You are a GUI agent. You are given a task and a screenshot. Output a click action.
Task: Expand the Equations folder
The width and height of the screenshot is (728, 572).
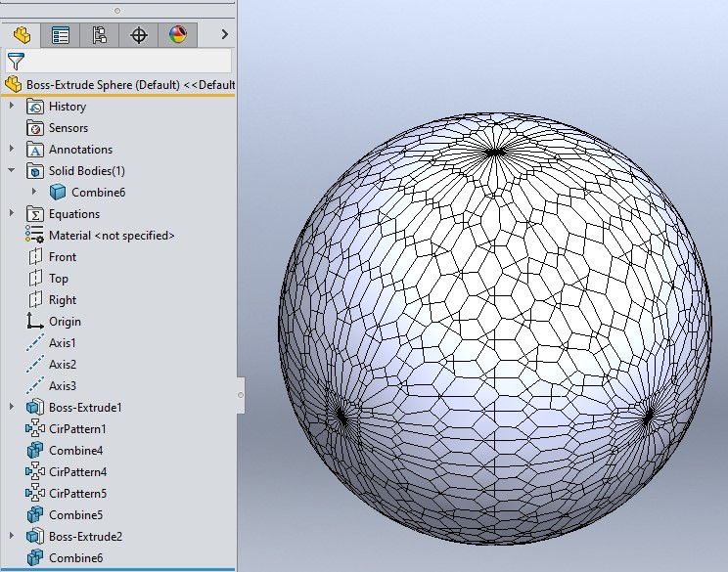[12, 213]
